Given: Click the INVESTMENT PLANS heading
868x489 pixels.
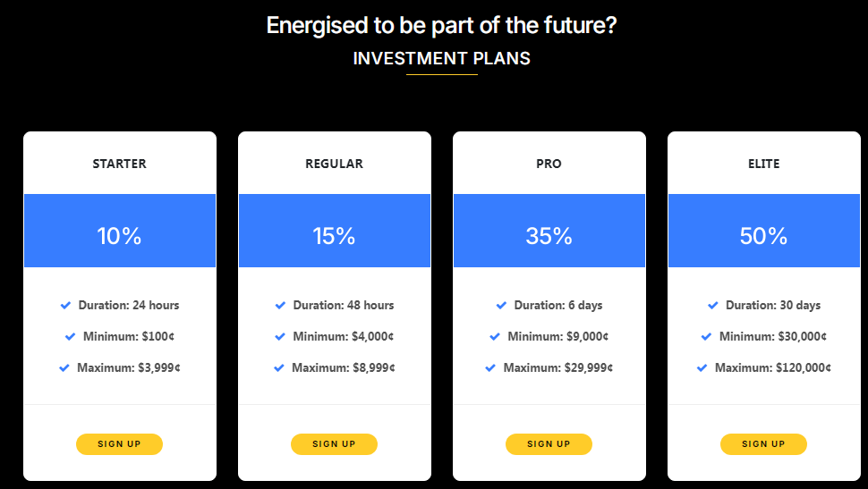Looking at the screenshot, I should [x=442, y=58].
